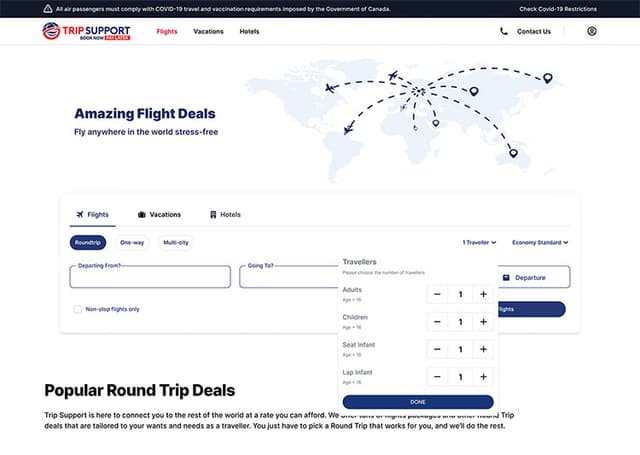Open the Economy Standard class dropdown

coord(540,242)
